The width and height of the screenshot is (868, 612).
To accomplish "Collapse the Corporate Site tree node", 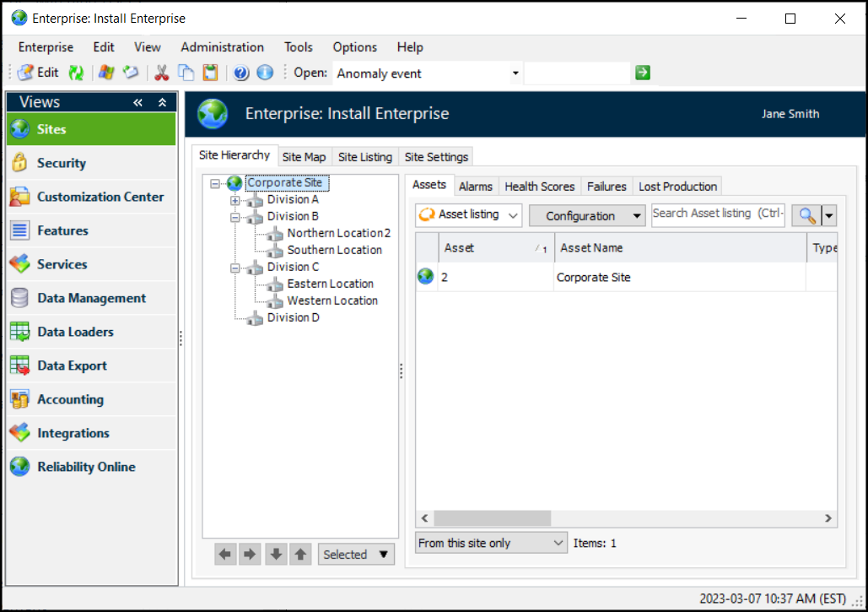I will [x=215, y=183].
